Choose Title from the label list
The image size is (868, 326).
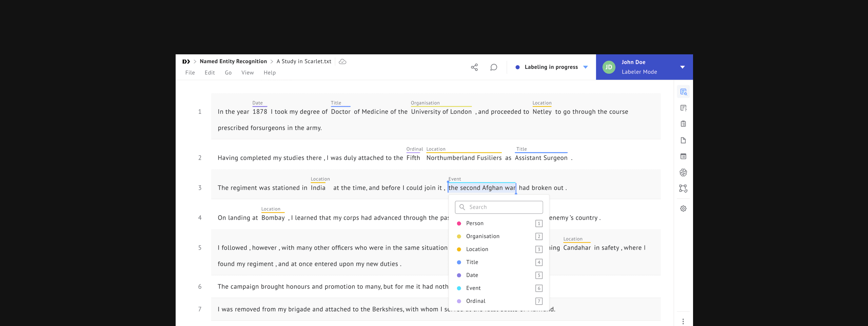tap(499, 262)
